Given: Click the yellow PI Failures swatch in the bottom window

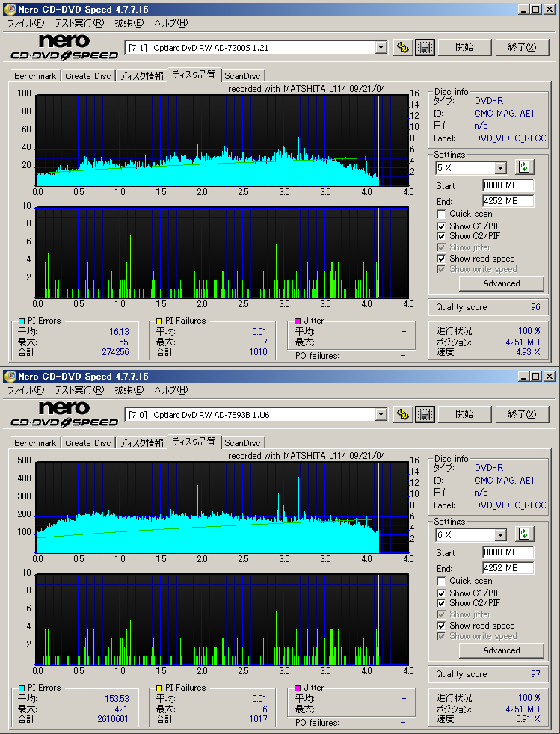Looking at the screenshot, I should coord(159,688).
